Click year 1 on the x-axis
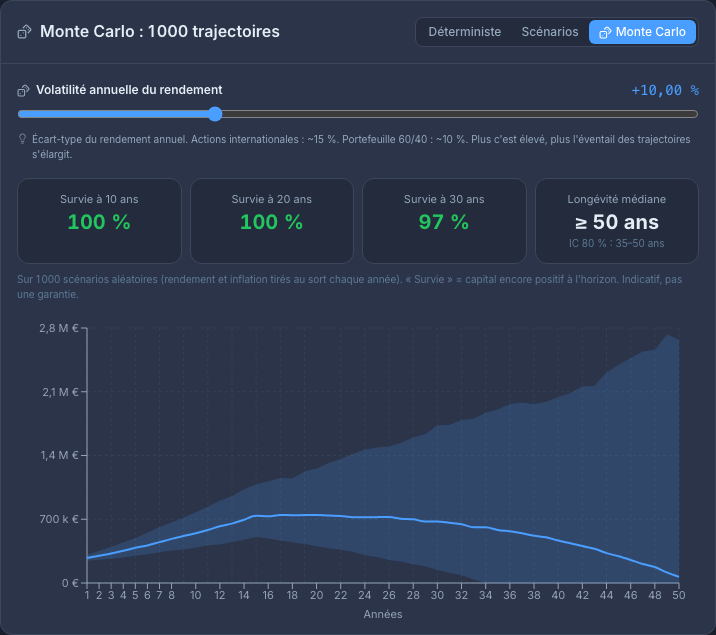Image resolution: width=716 pixels, height=635 pixels. tap(87, 595)
